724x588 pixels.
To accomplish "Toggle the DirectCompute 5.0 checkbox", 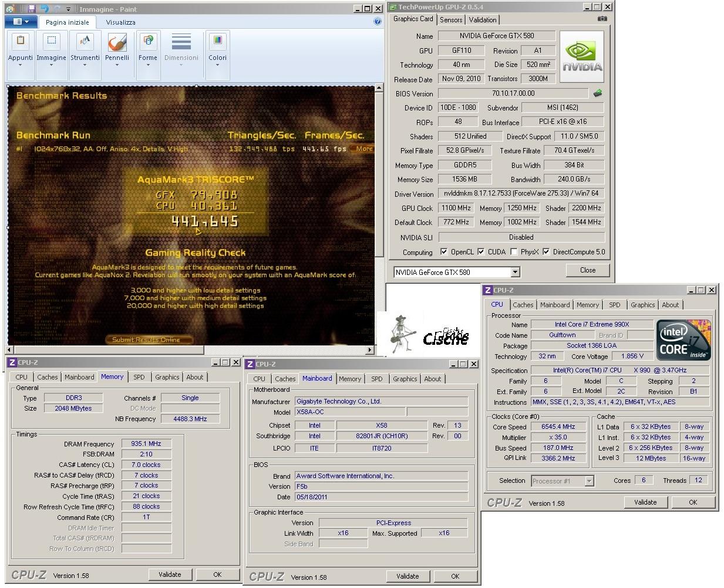I will tap(546, 252).
